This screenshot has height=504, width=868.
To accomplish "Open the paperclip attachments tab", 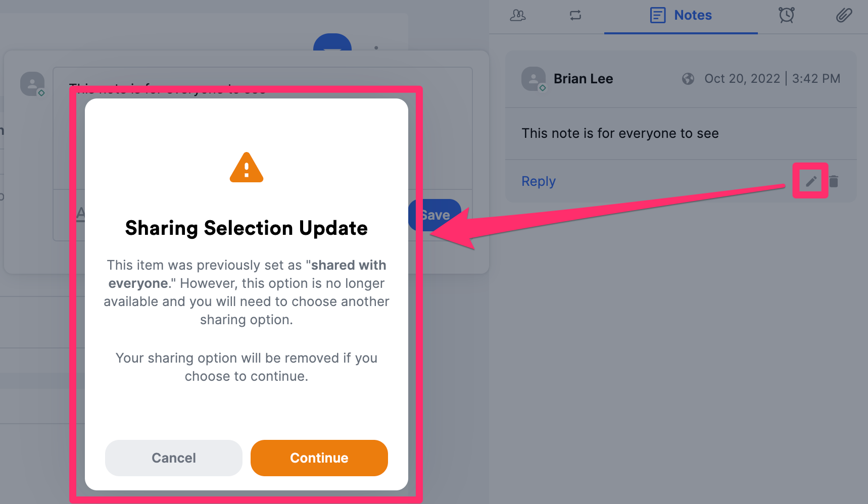I will 844,15.
